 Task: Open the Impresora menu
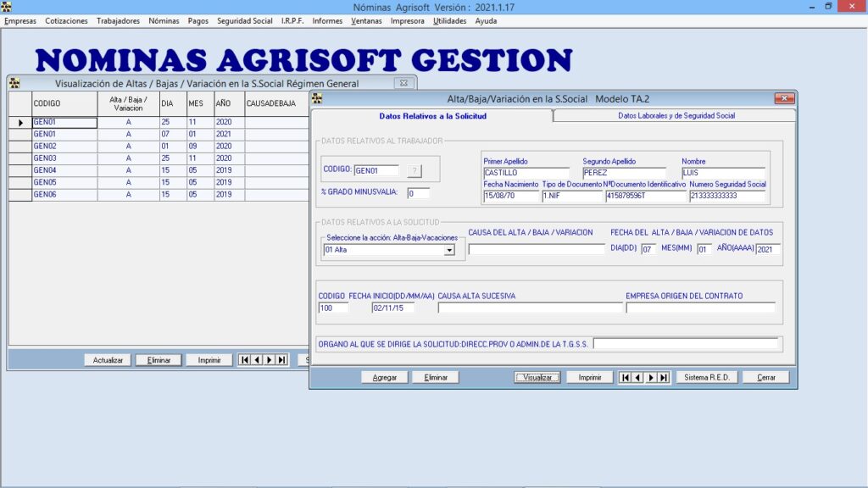(x=408, y=21)
